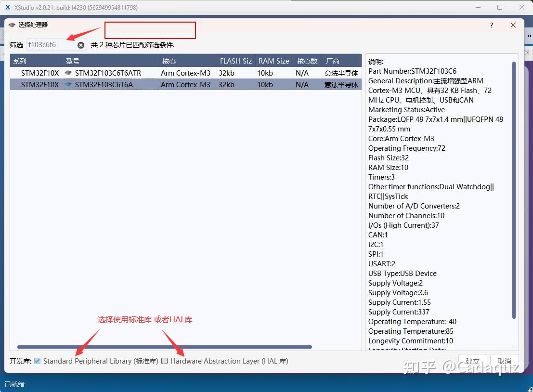
Task: Sort by the RAM Size column header
Action: 274,61
